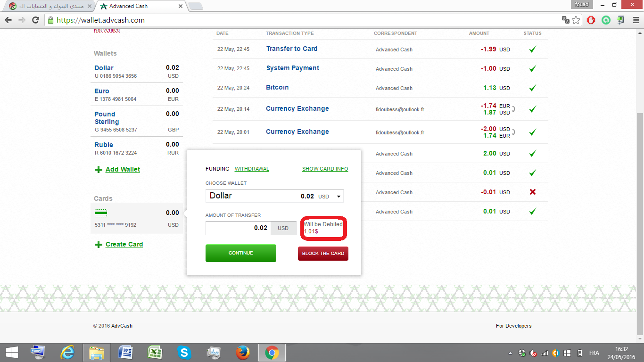This screenshot has height=362, width=644.
Task: Open the 20:01 Currency Exchange transaction
Action: point(297,132)
